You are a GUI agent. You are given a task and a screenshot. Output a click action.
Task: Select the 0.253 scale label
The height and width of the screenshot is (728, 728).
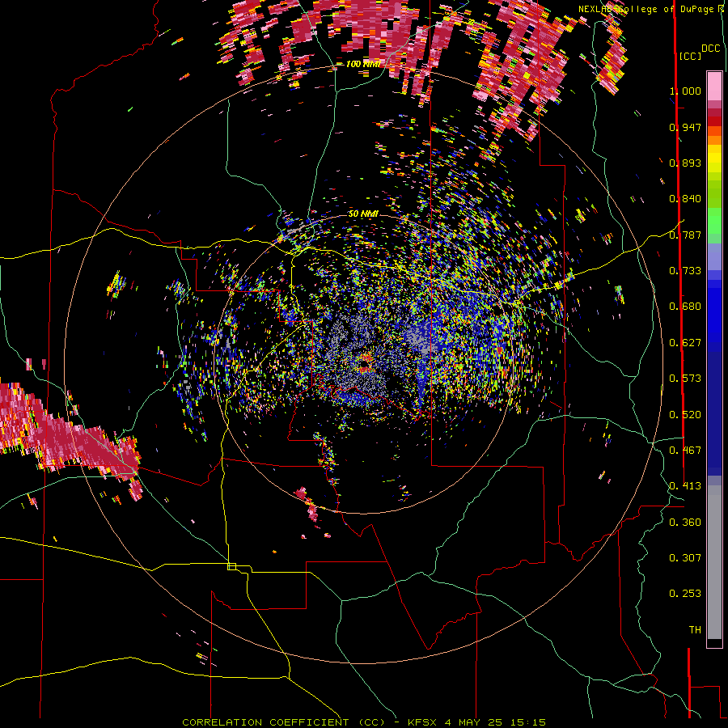(685, 594)
